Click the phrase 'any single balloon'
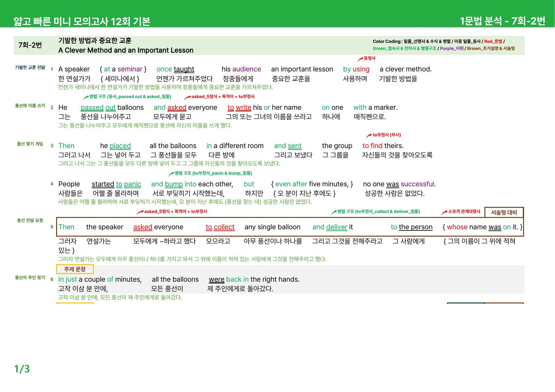The image size is (555, 392). 272,227
